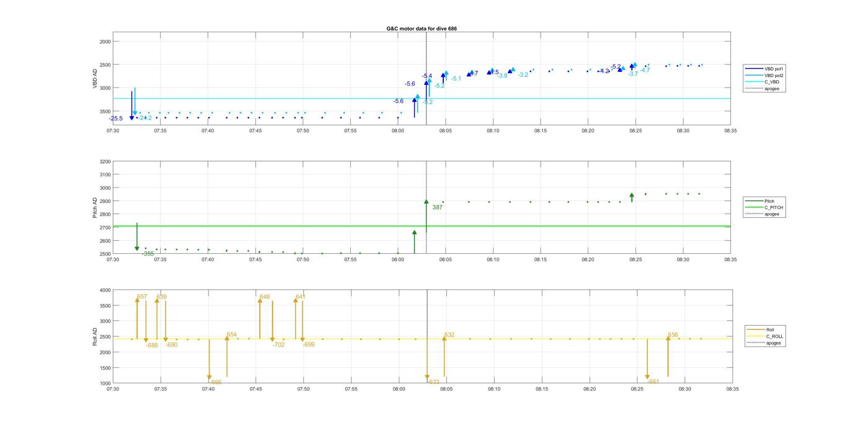Click the '-690' roll move label
The image size is (868, 430).
click(172, 345)
